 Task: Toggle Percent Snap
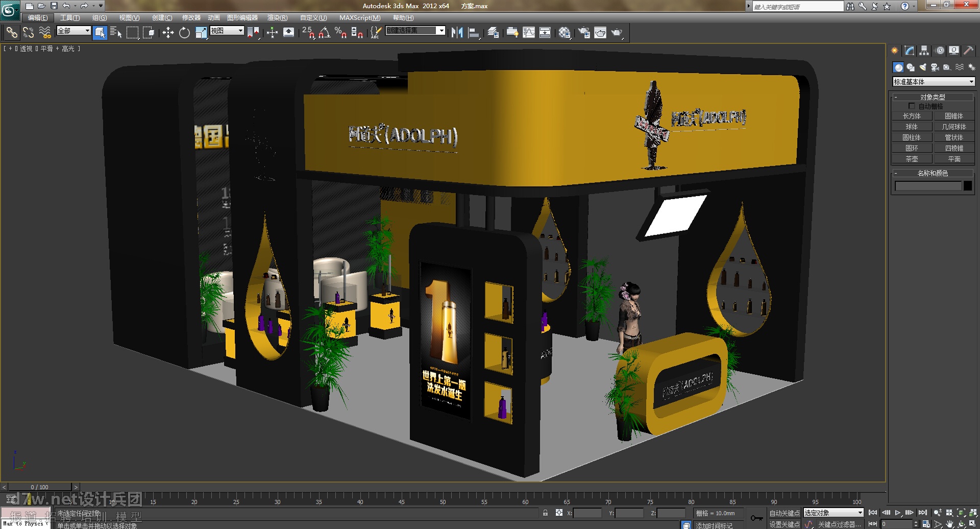[x=340, y=33]
